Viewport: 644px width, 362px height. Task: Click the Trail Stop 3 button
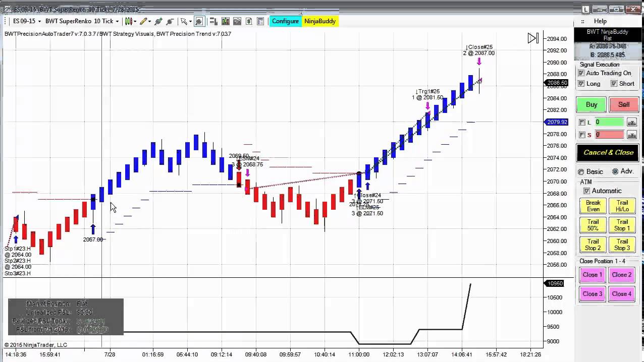click(x=622, y=245)
